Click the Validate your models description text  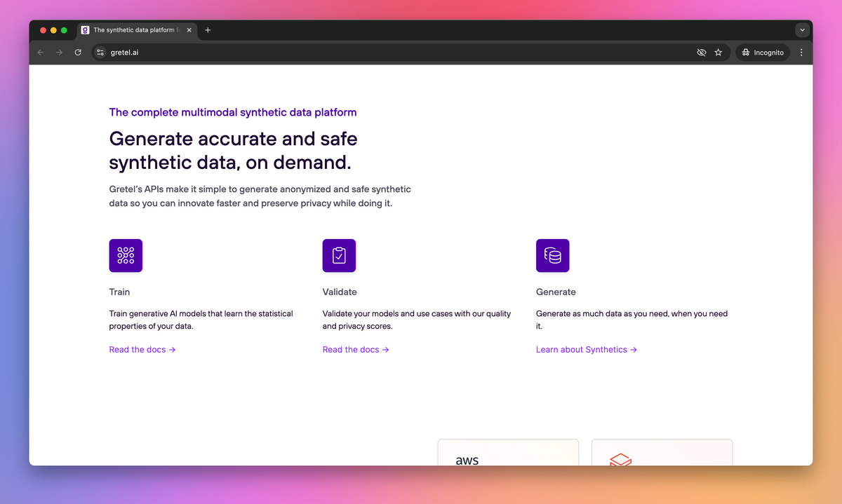pos(417,320)
